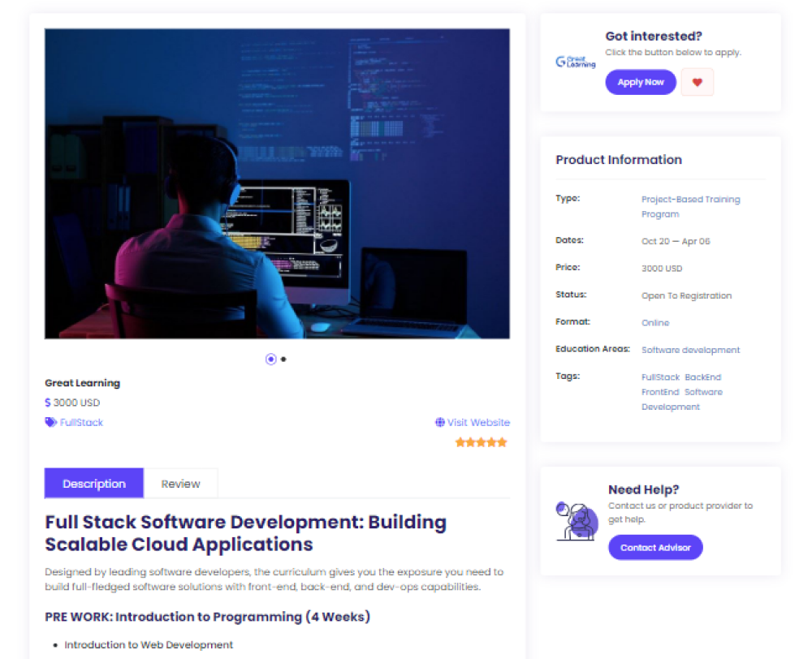Open the Visit Website link
Screen dimensions: 812x659
(478, 422)
